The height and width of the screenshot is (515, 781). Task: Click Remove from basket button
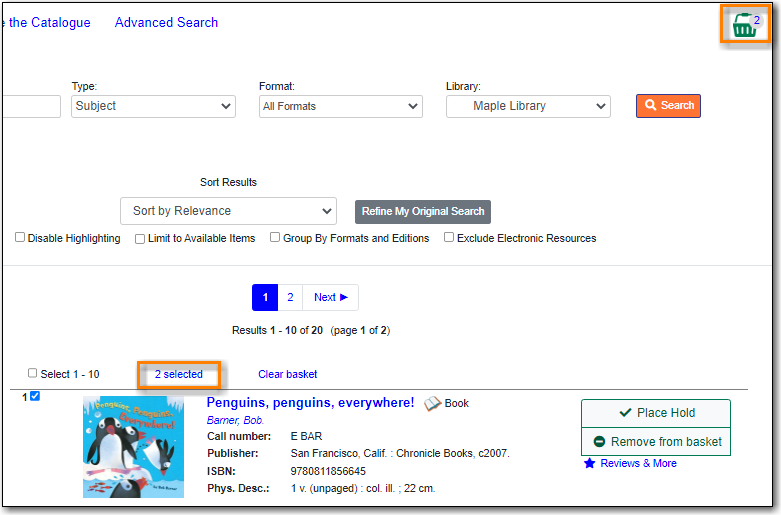pos(656,441)
